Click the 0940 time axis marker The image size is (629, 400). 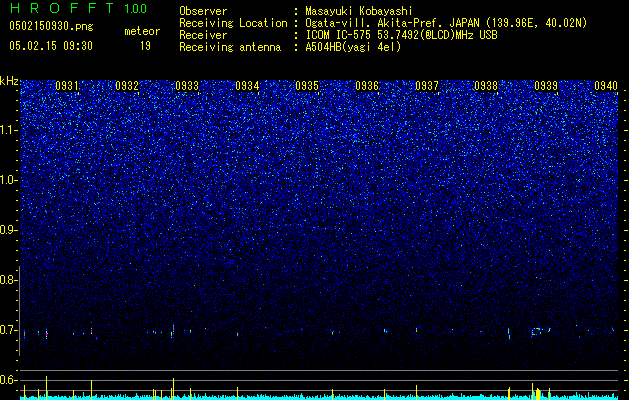click(606, 86)
